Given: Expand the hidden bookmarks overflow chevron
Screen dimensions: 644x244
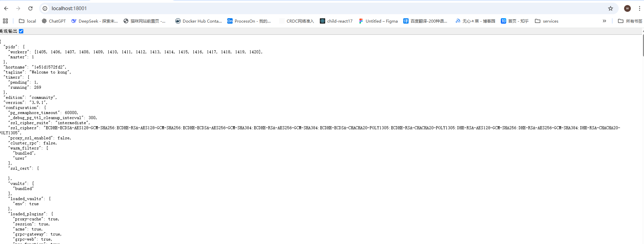Looking at the screenshot, I should [x=604, y=21].
